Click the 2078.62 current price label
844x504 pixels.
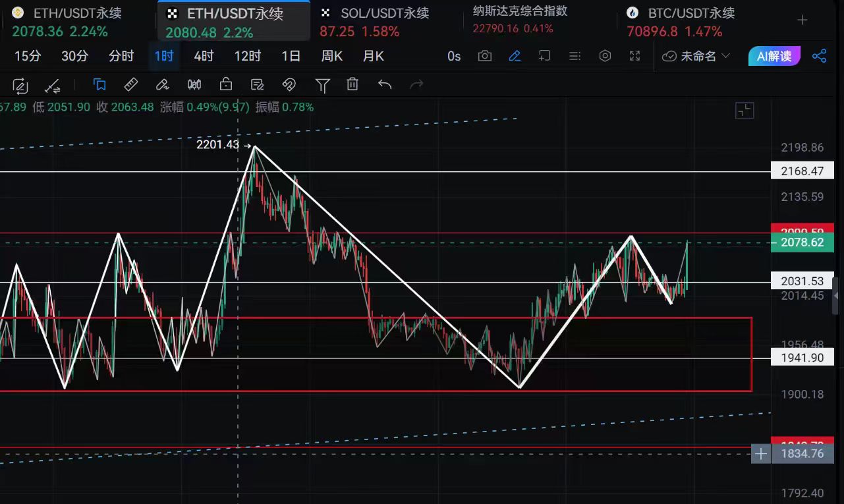coord(801,242)
